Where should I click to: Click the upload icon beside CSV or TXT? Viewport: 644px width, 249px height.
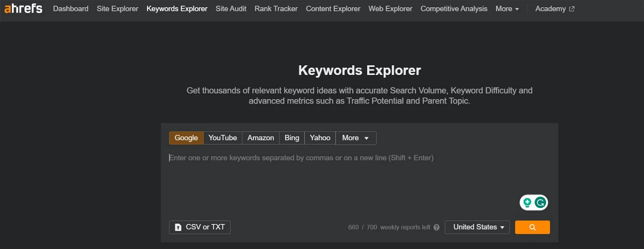[178, 227]
